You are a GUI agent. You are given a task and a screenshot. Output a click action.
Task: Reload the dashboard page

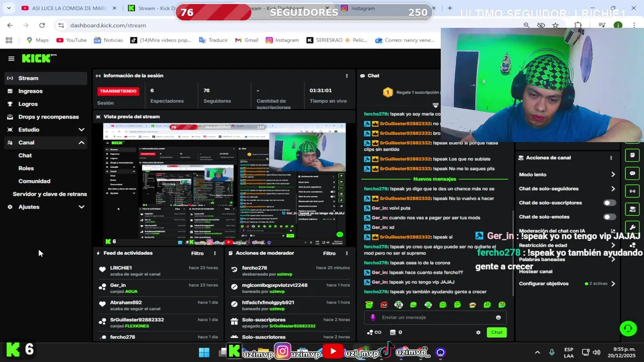point(42,25)
